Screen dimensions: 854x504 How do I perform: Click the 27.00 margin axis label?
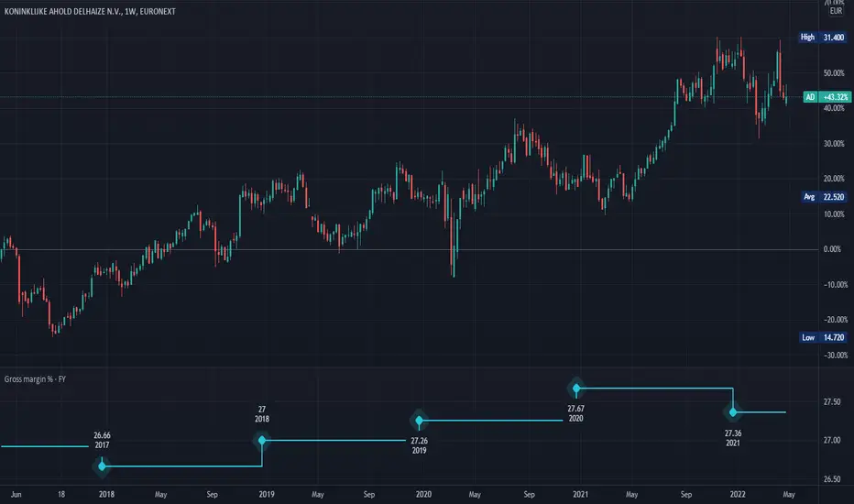click(x=832, y=440)
